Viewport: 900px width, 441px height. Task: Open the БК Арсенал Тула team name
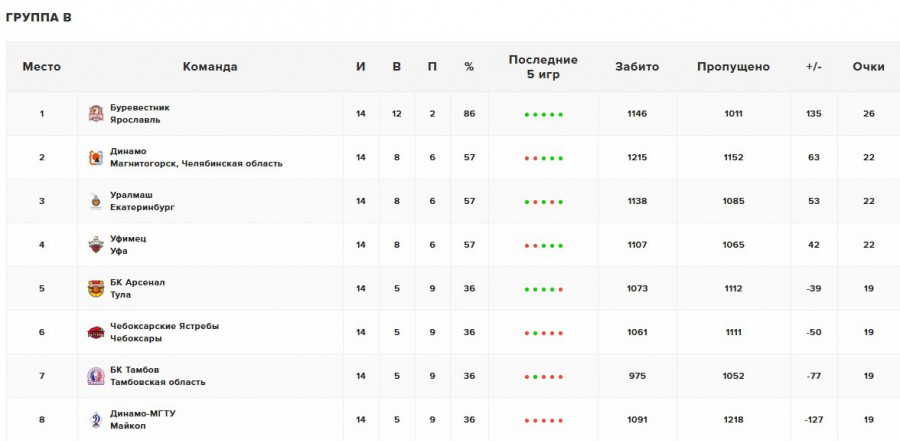click(x=138, y=288)
